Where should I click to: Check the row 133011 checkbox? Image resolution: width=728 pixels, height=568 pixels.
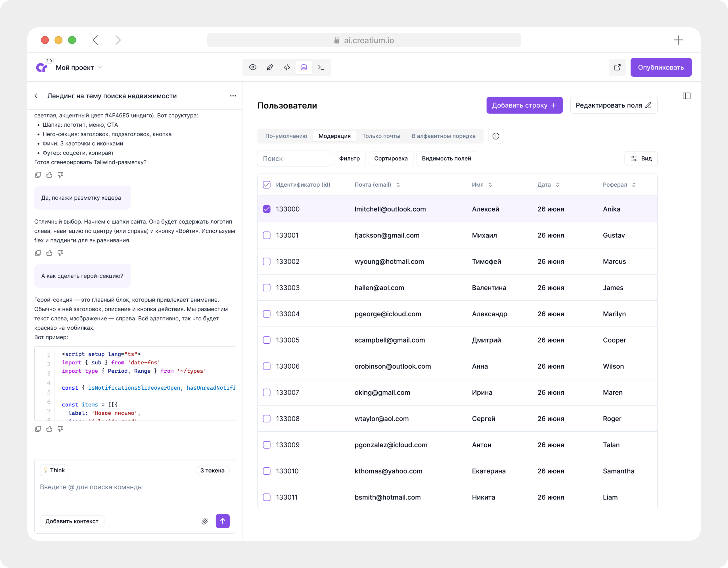267,497
